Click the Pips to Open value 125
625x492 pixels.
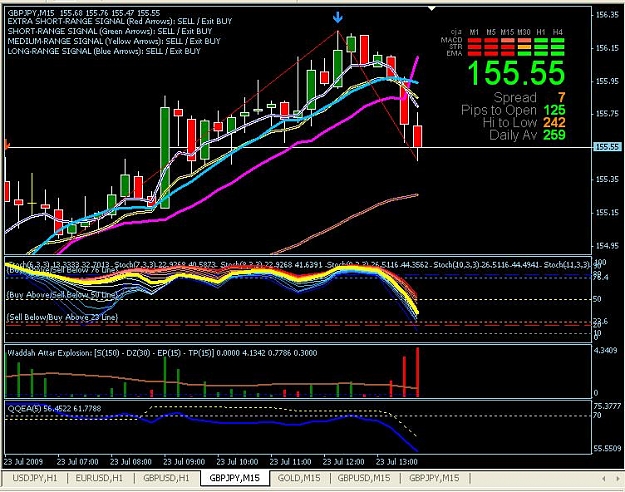click(554, 110)
